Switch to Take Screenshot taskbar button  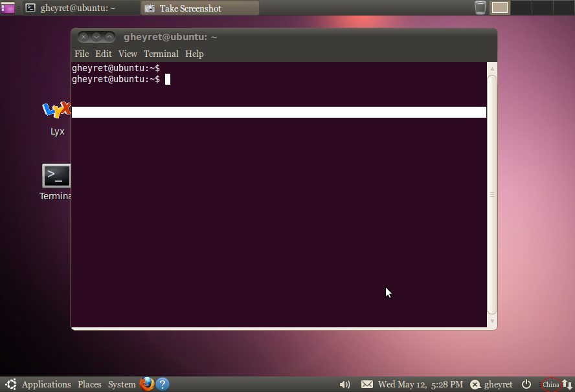(x=200, y=8)
